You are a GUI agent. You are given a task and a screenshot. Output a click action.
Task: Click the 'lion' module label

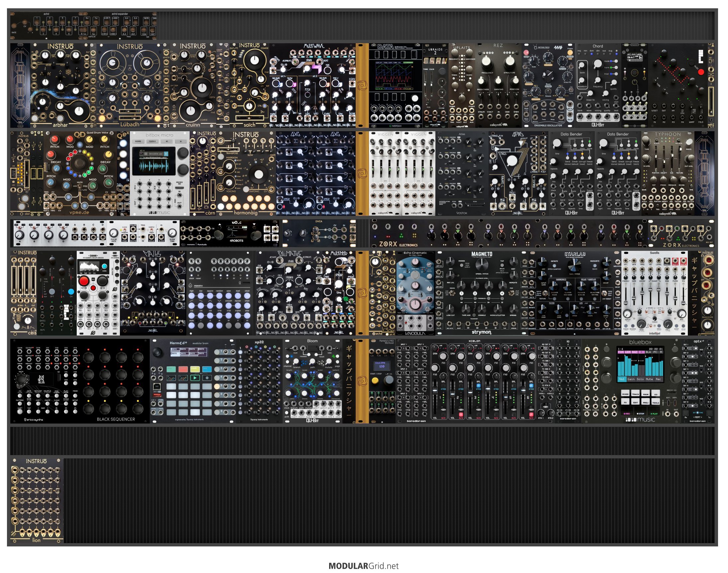[x=36, y=540]
